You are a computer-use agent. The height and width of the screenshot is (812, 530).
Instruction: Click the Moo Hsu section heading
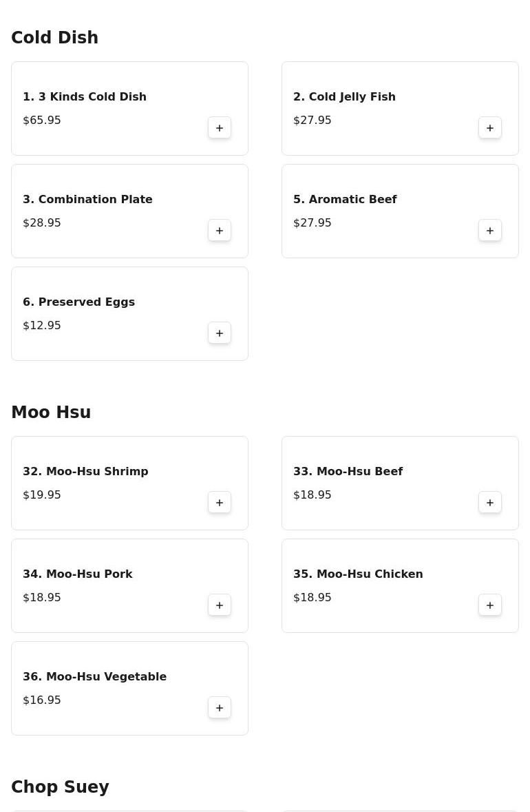coord(51,413)
